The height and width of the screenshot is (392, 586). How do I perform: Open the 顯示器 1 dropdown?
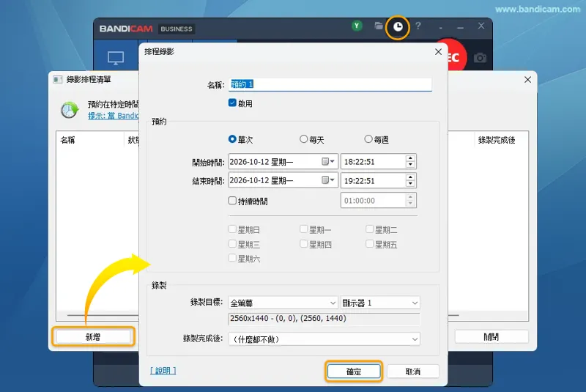pyautogui.click(x=380, y=303)
